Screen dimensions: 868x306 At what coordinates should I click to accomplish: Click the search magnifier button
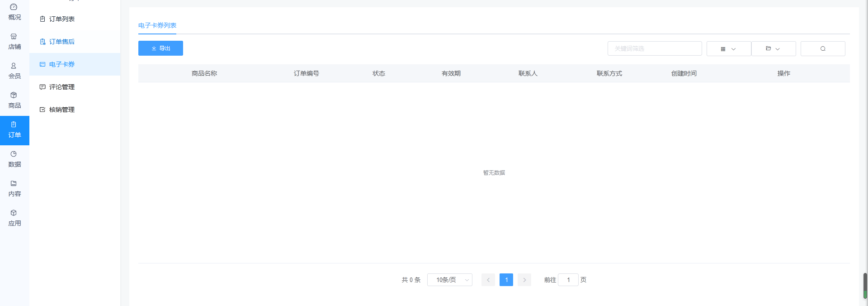coord(823,48)
